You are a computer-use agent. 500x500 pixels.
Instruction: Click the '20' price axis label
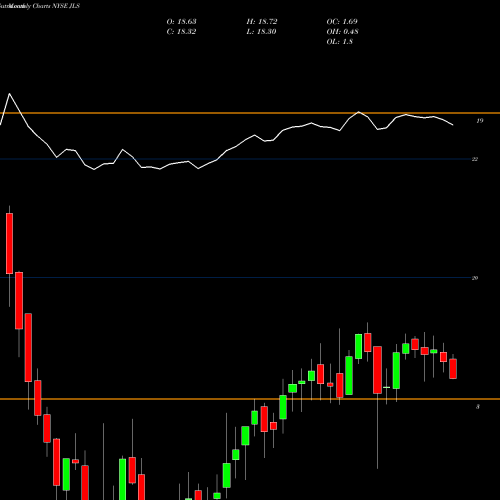pos(475,278)
